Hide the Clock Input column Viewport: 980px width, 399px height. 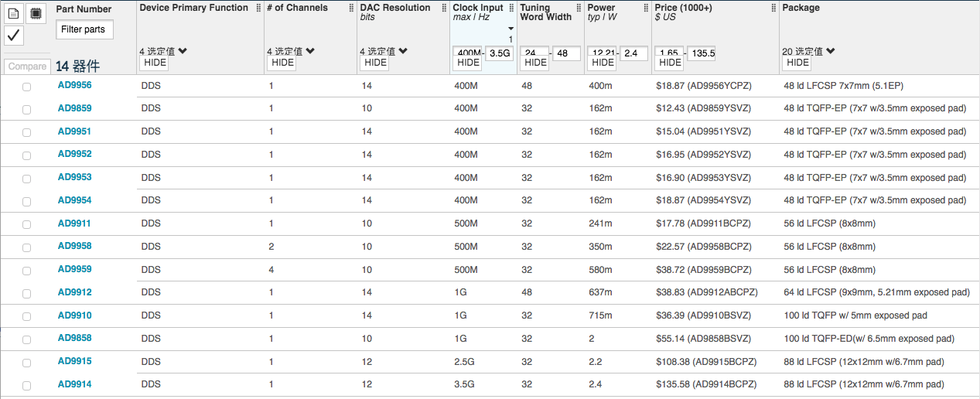tap(468, 63)
